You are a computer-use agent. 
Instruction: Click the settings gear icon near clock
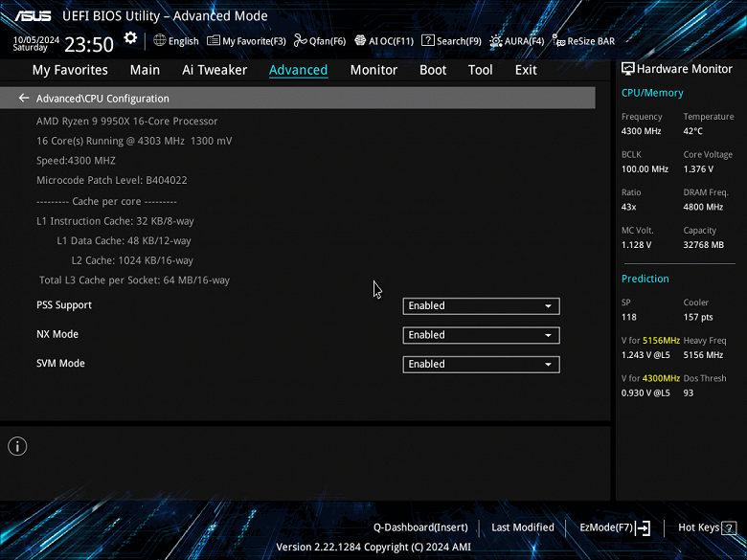tap(130, 38)
